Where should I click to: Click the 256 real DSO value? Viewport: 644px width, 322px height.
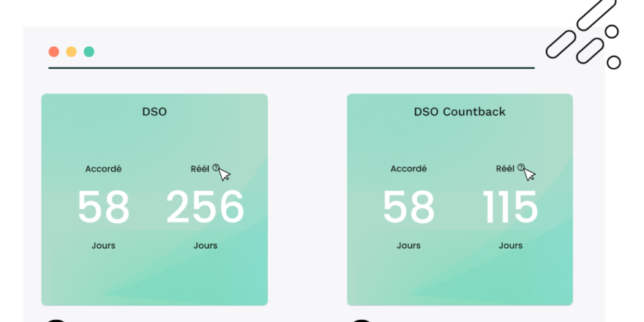(x=205, y=208)
